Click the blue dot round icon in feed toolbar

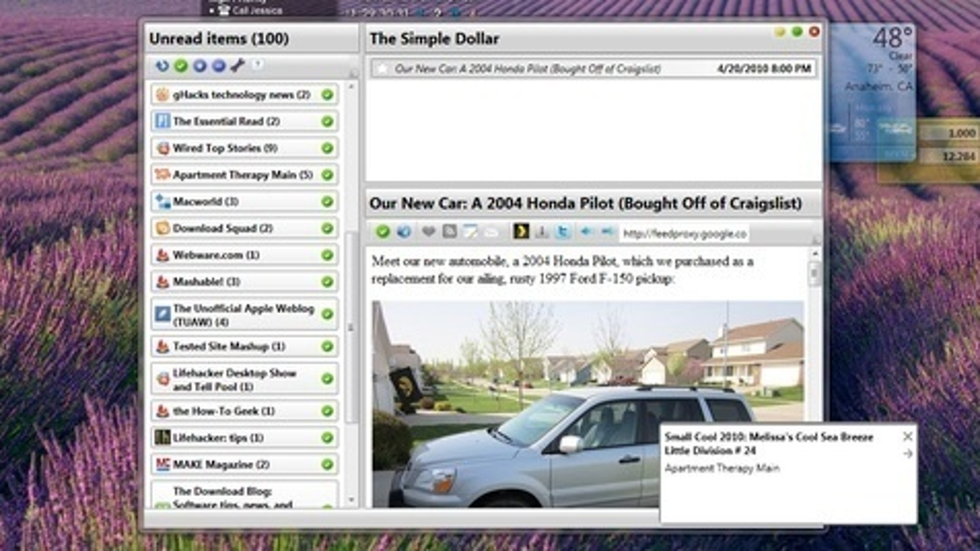click(200, 66)
